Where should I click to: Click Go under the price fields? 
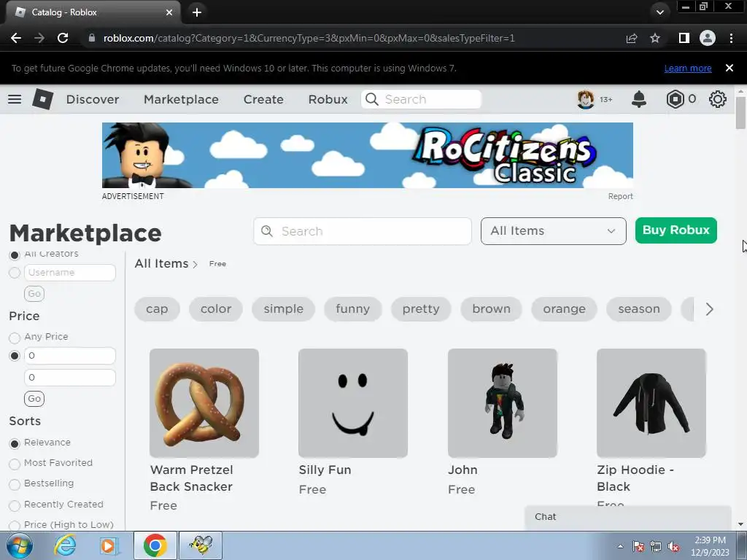pyautogui.click(x=34, y=399)
